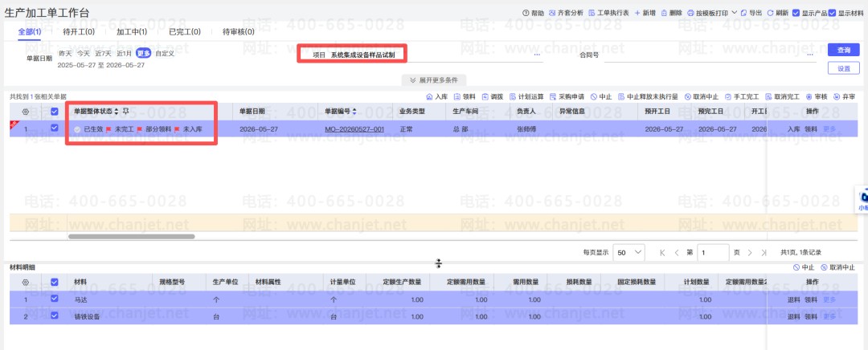Image resolution: width=868 pixels, height=350 pixels.
Task: Click the 查询 search button
Action: click(x=844, y=50)
